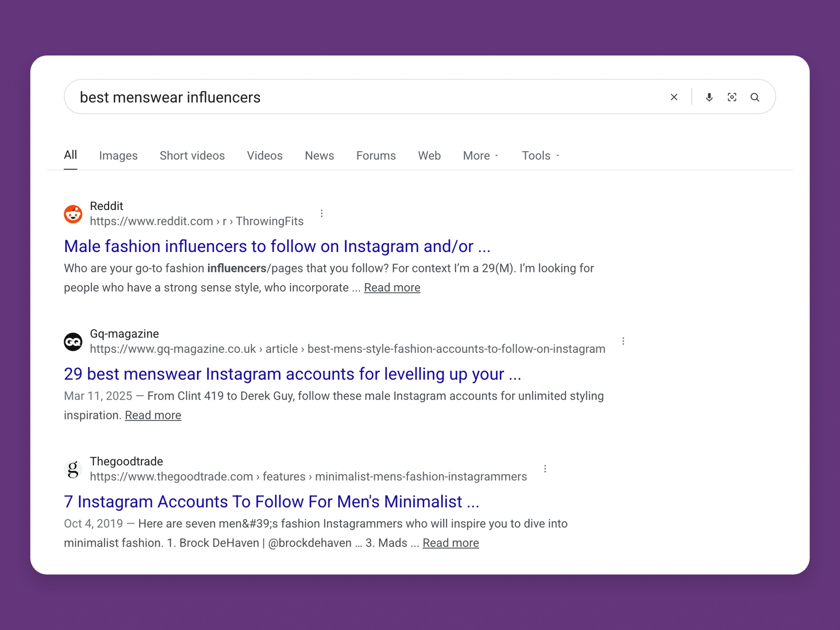This screenshot has height=630, width=840.
Task: Start voice search with the microphone icon
Action: [709, 97]
